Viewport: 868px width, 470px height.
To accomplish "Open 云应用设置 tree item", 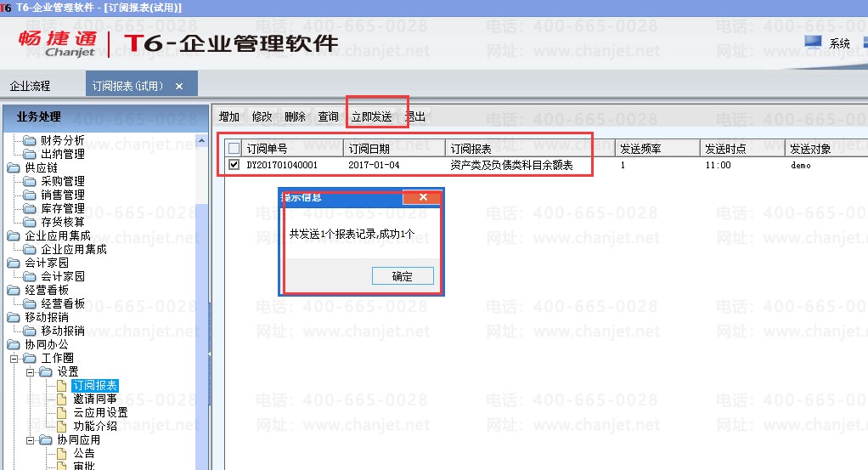I will tap(100, 412).
